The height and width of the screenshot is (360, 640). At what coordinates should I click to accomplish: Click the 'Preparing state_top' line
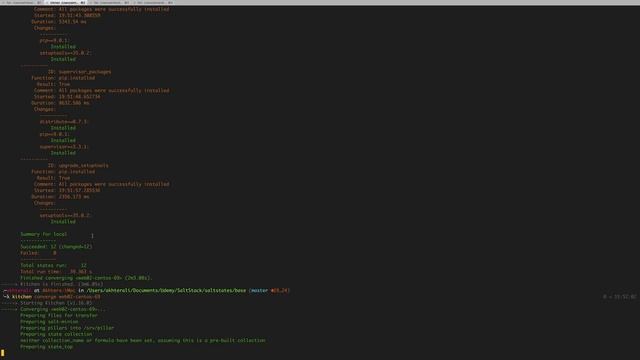(47, 347)
